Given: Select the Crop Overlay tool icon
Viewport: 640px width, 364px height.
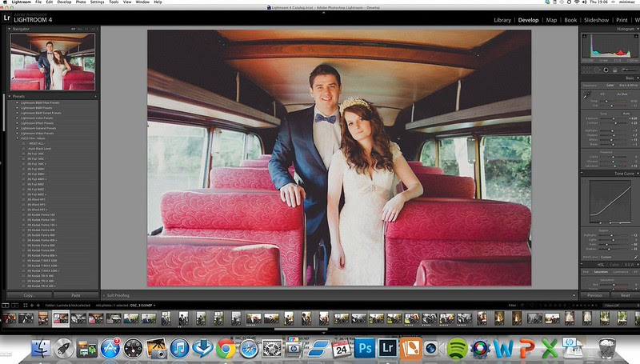Looking at the screenshot, I should click(587, 70).
